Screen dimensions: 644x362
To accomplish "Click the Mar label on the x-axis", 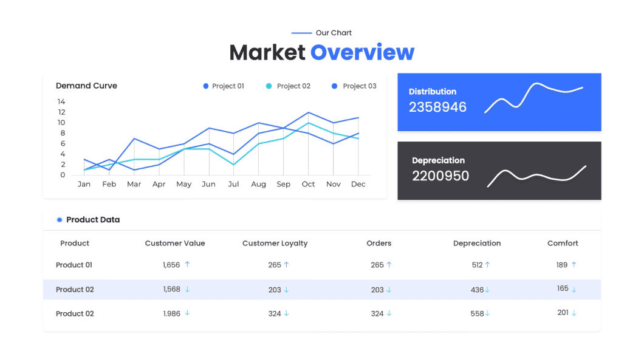I will tap(134, 184).
